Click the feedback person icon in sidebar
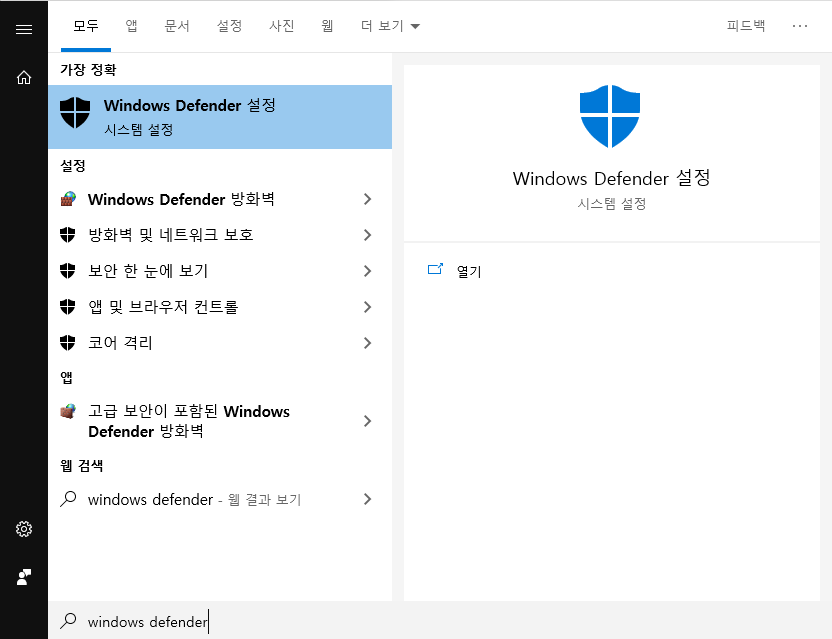832x639 pixels. point(24,577)
